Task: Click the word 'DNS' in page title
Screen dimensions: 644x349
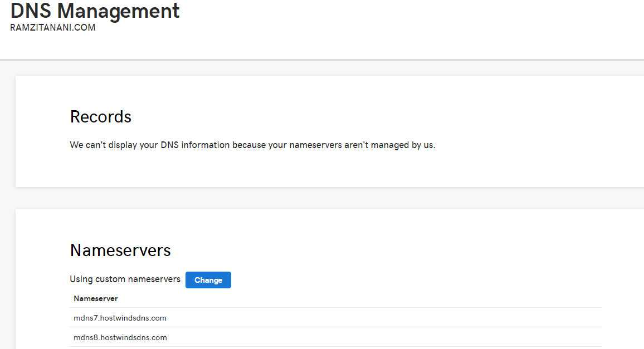Action: click(x=31, y=11)
